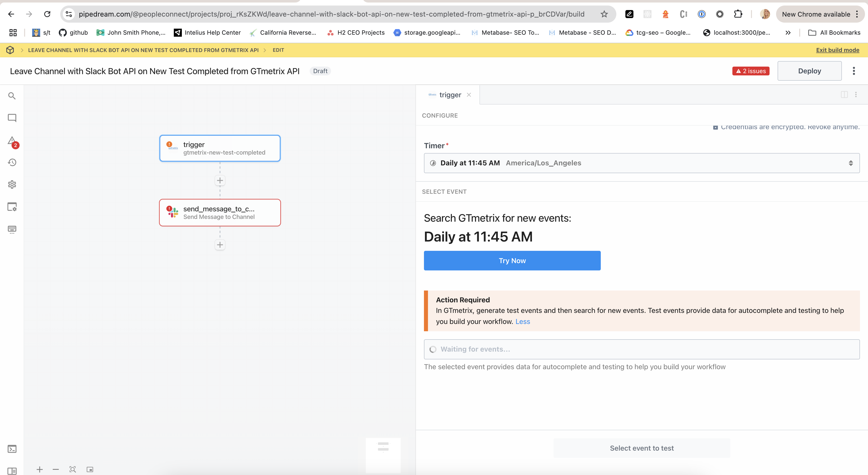Expand the Timer schedule dropdown
868x475 pixels.
coord(641,163)
